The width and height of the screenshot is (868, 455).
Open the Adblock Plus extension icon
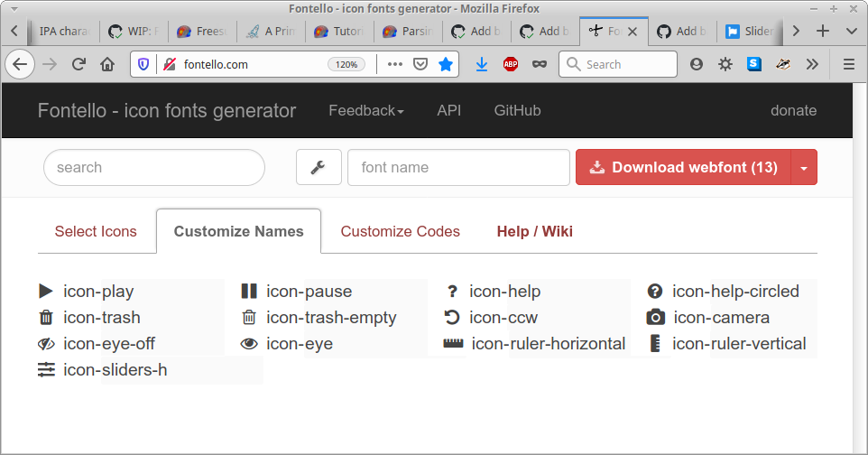[x=511, y=65]
